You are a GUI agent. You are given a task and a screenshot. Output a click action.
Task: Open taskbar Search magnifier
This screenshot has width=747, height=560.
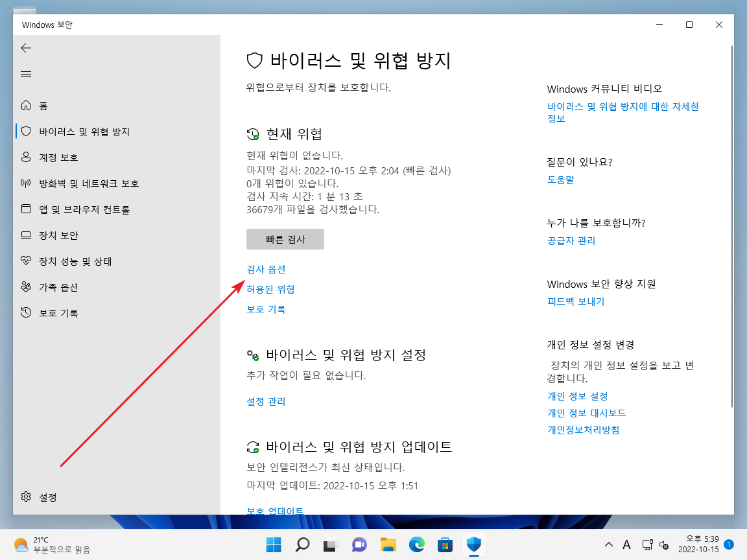pos(302,544)
